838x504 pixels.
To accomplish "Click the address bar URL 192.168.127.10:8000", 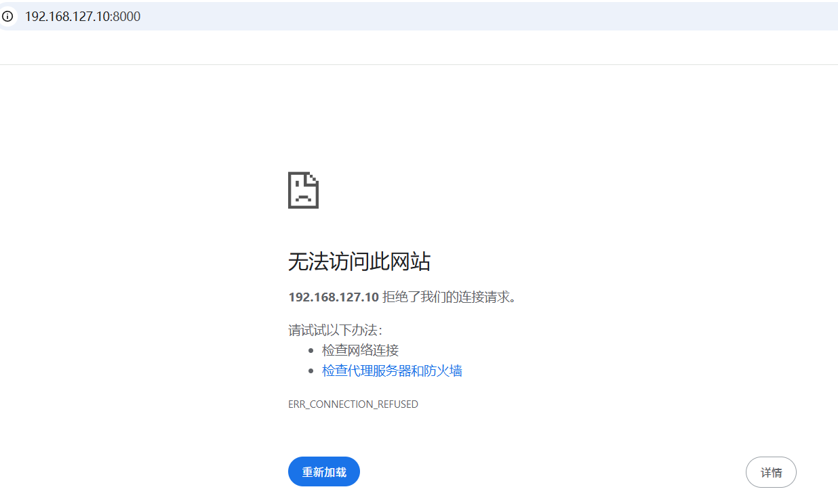I will click(83, 16).
